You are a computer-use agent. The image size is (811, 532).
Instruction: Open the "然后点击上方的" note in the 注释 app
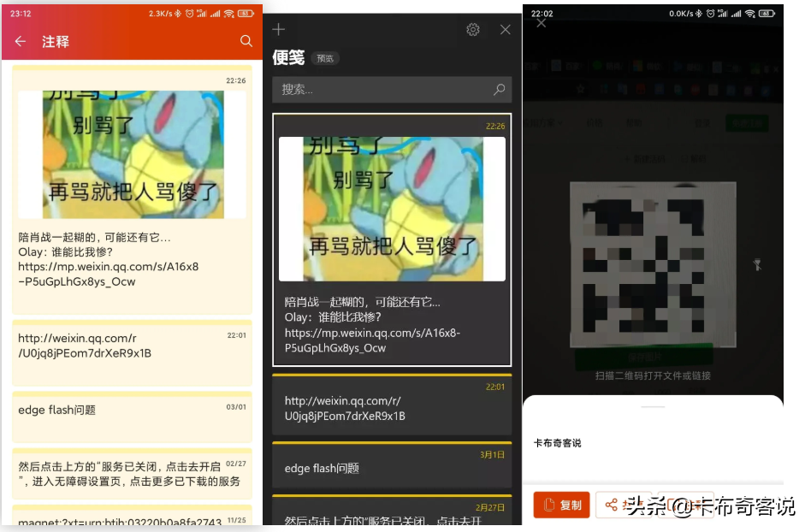tap(132, 474)
